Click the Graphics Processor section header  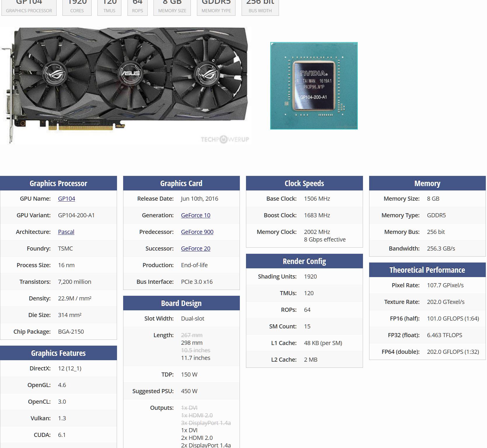[x=58, y=183]
